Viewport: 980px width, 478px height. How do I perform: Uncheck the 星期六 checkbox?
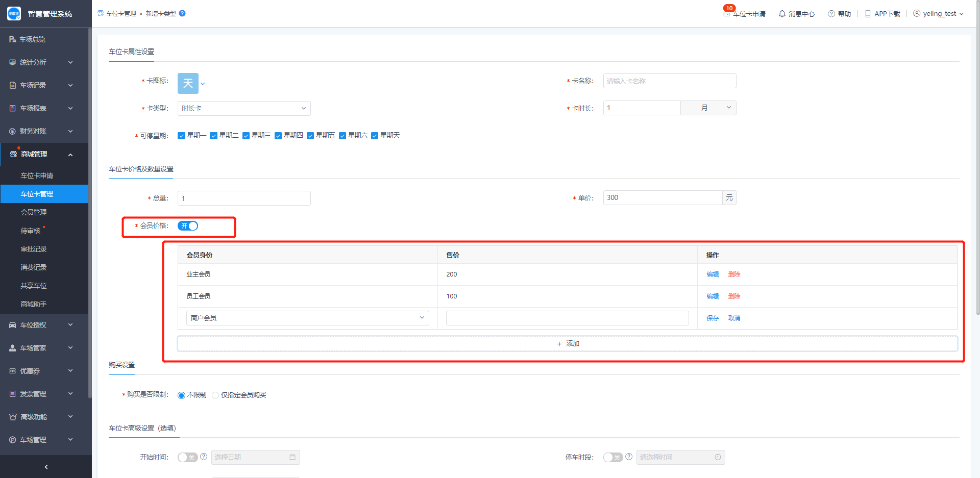pyautogui.click(x=342, y=136)
